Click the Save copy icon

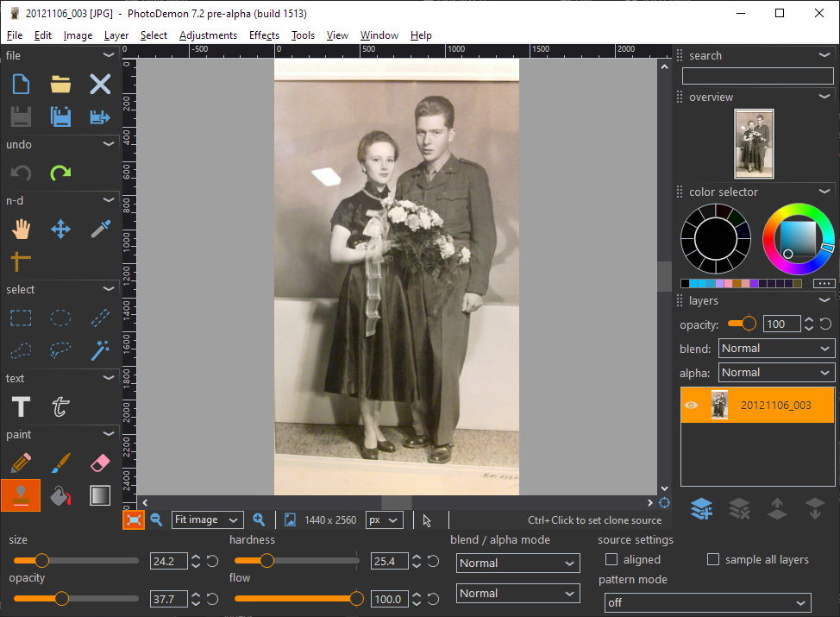(x=60, y=116)
